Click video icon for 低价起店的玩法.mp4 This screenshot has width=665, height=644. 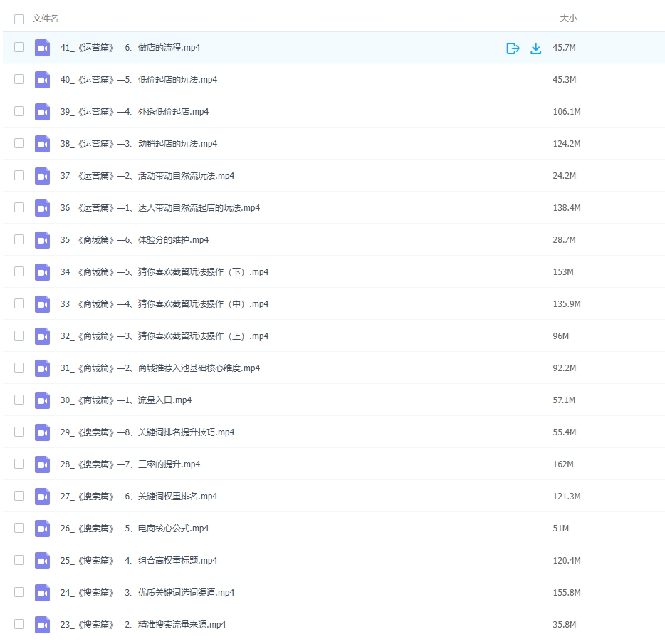click(x=43, y=80)
